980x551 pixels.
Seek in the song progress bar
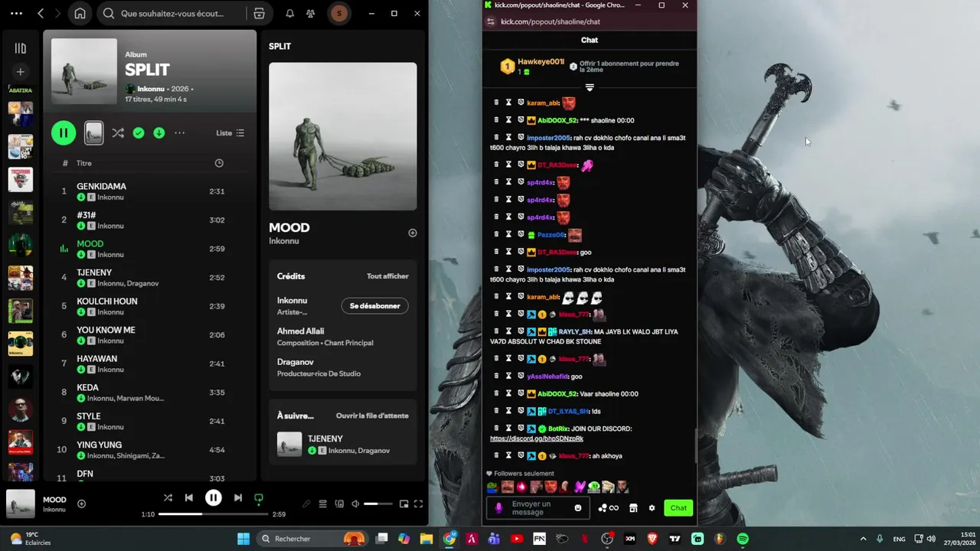point(214,514)
